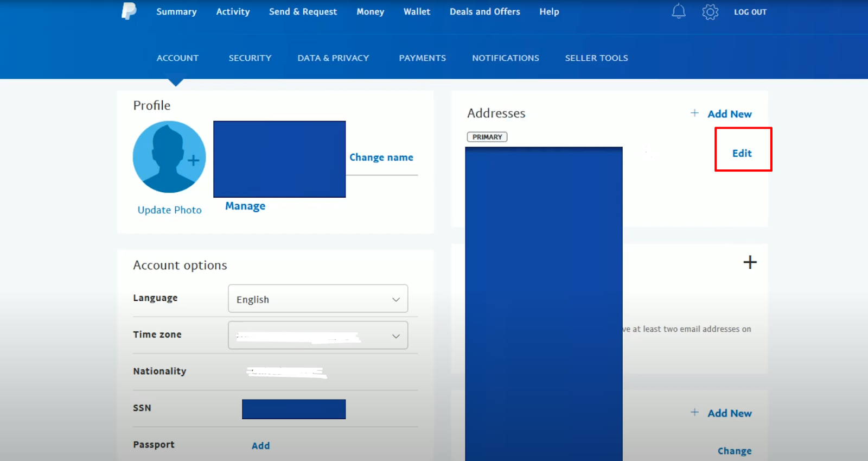
Task: Click the Update Photo link
Action: (169, 210)
